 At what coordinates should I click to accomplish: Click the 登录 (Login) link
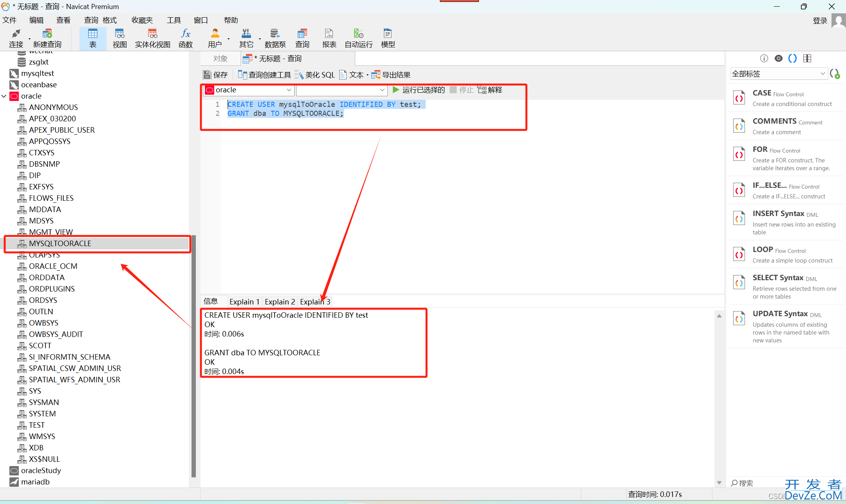point(820,20)
